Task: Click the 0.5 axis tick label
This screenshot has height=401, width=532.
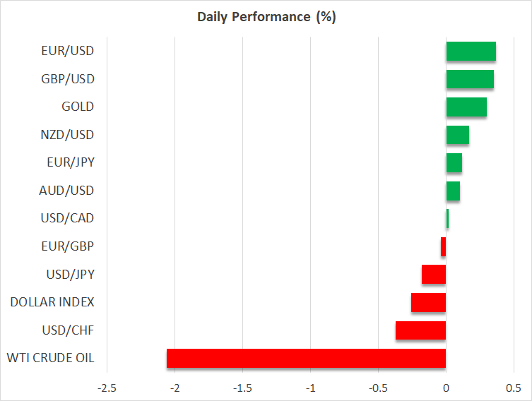Action: (514, 388)
